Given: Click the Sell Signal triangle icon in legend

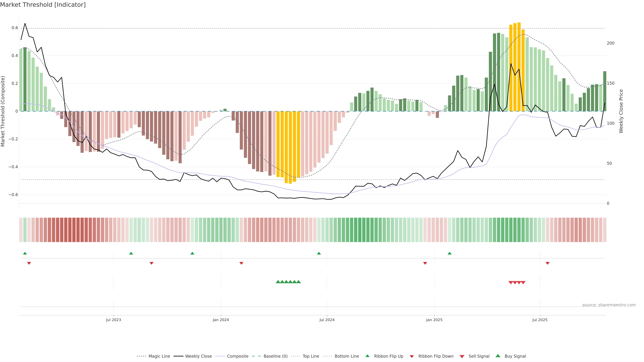Looking at the screenshot, I should coord(462,356).
